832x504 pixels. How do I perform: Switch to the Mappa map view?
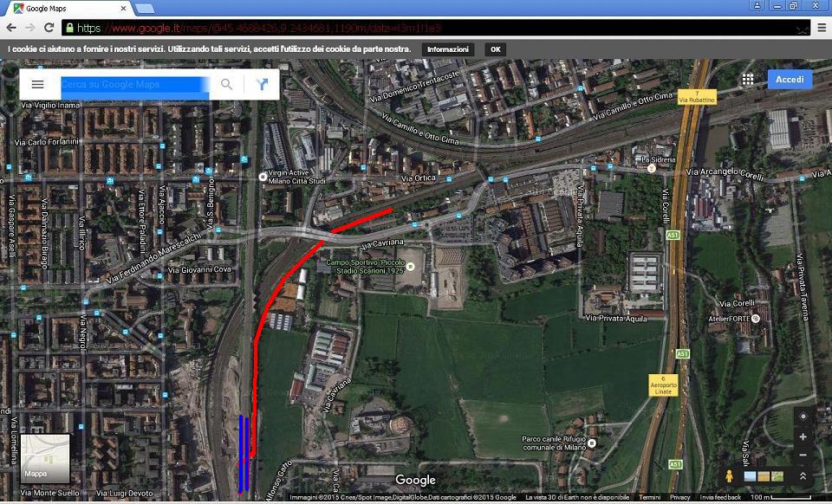click(44, 457)
